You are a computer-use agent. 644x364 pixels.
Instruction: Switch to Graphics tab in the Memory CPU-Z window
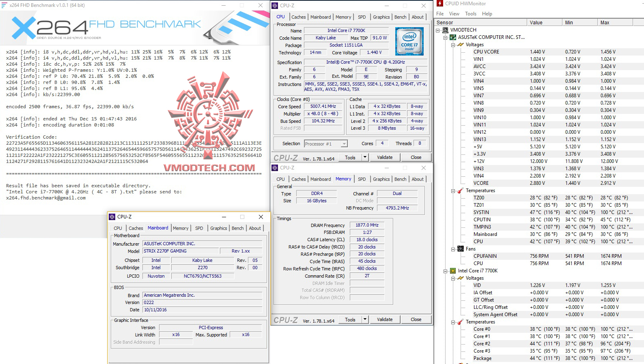[x=381, y=179]
